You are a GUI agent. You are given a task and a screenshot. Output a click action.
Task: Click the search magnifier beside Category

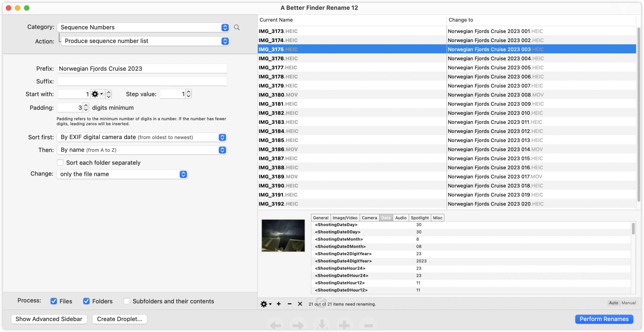[x=237, y=28]
